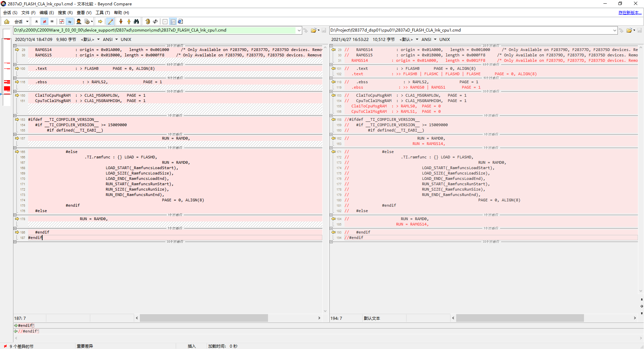
Task: Open the 搜索 (R) menu
Action: coord(65,12)
